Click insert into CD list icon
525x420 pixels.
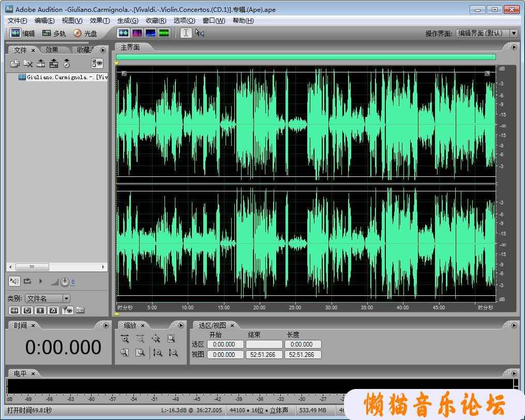(x=67, y=63)
